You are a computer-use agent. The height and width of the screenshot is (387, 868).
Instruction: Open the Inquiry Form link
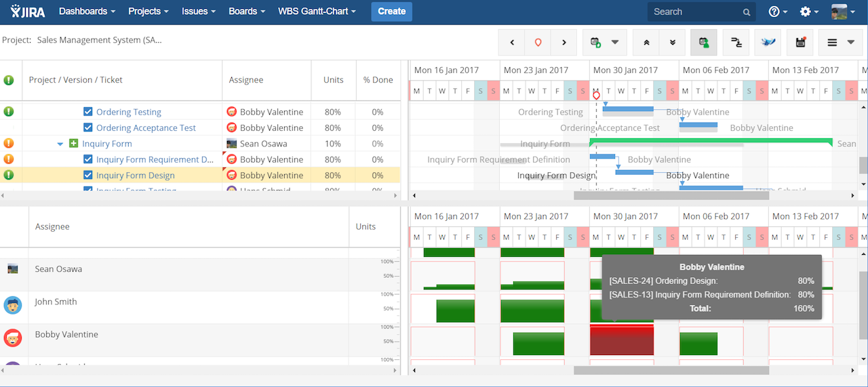(107, 144)
